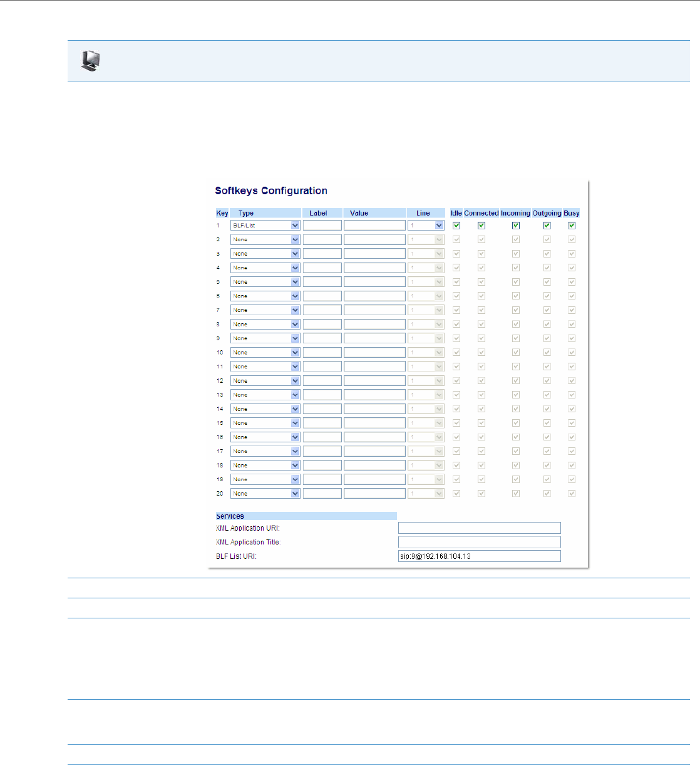
Task: Open the Line dropdown for key 6
Action: [x=426, y=296]
